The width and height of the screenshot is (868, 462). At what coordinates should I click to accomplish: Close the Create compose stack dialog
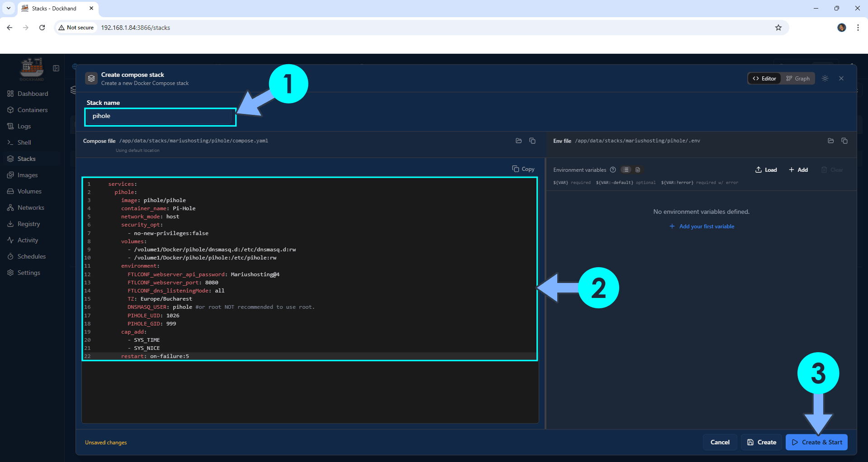coord(841,79)
